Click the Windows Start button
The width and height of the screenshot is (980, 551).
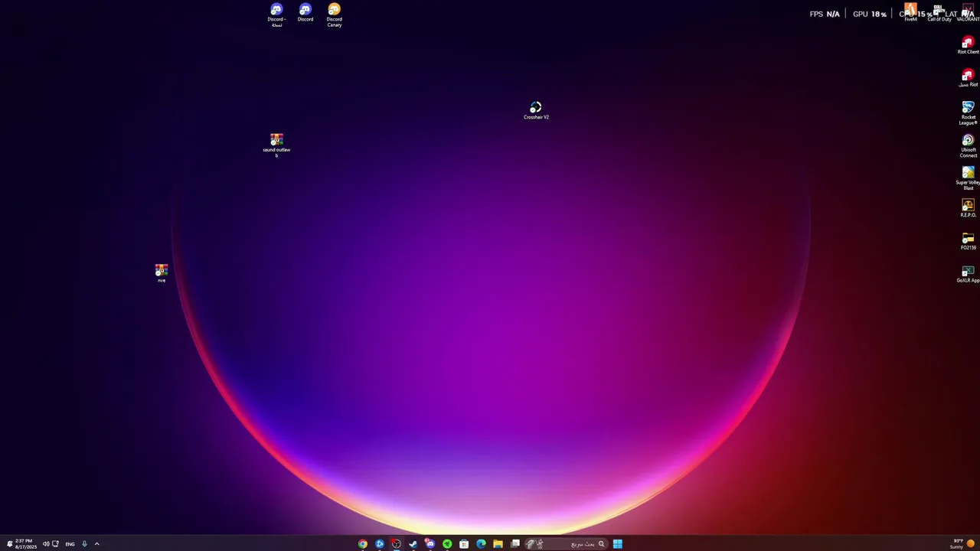617,544
